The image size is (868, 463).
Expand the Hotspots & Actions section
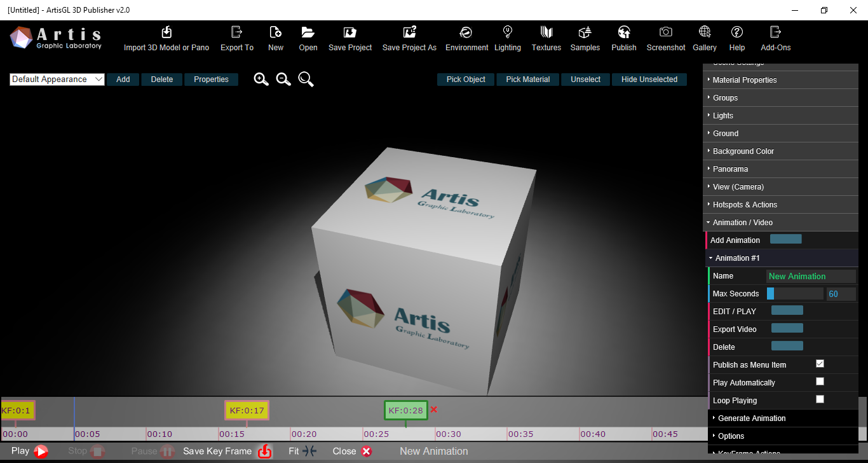click(x=781, y=205)
